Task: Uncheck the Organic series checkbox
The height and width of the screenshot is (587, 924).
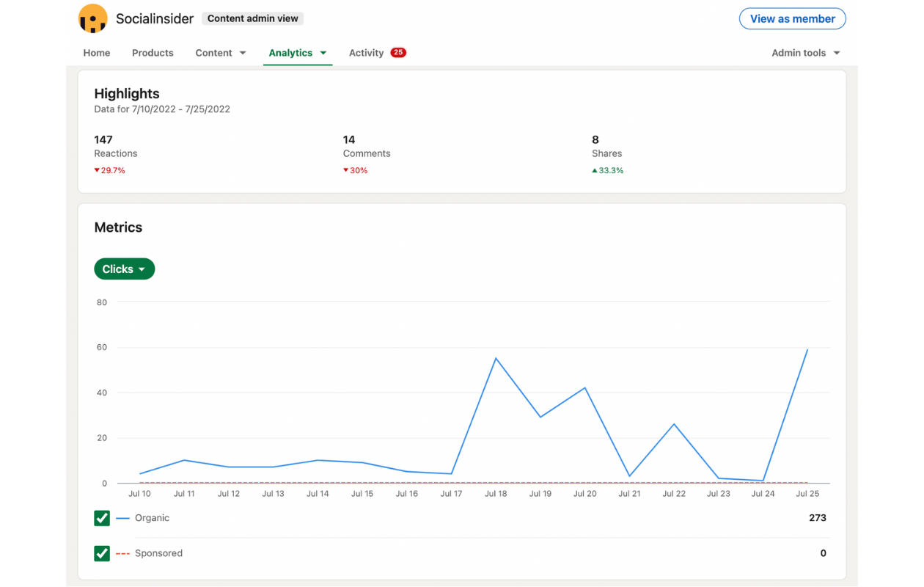Action: 102,518
